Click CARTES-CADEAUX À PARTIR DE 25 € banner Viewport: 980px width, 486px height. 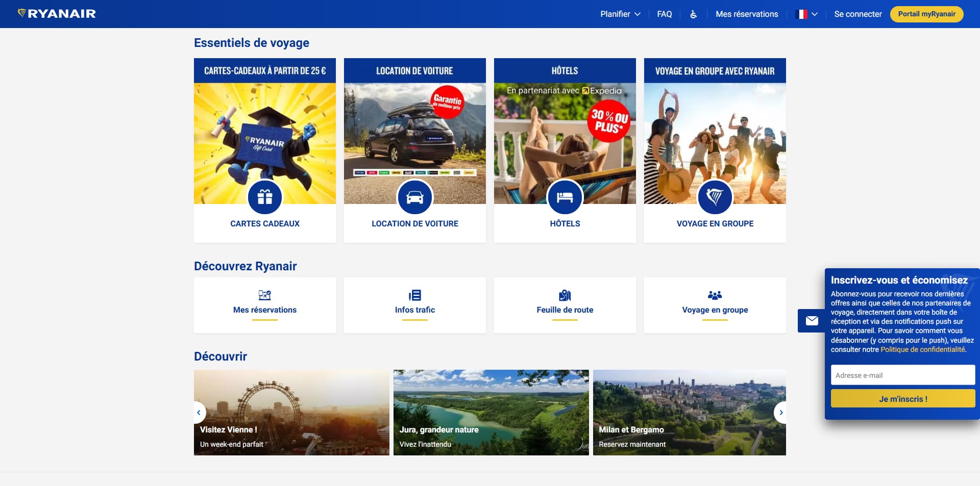coord(265,71)
